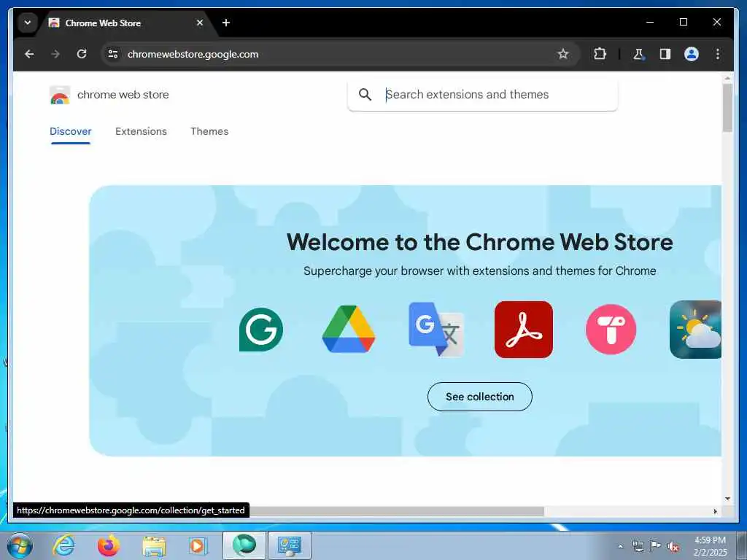This screenshot has width=747, height=560.
Task: Open the profile avatar menu
Action: pyautogui.click(x=692, y=54)
